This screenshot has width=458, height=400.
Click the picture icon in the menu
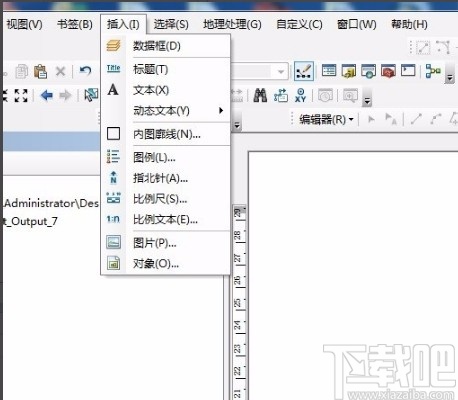(113, 242)
